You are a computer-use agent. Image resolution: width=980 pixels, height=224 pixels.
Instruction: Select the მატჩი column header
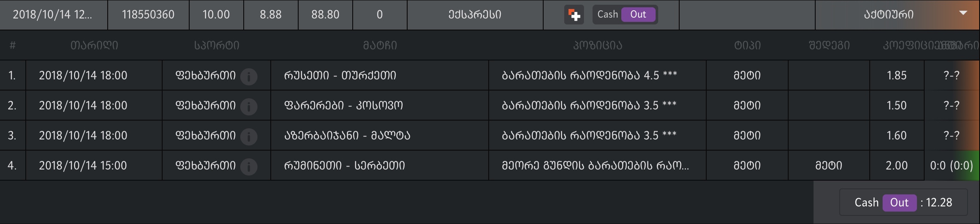coord(380,45)
